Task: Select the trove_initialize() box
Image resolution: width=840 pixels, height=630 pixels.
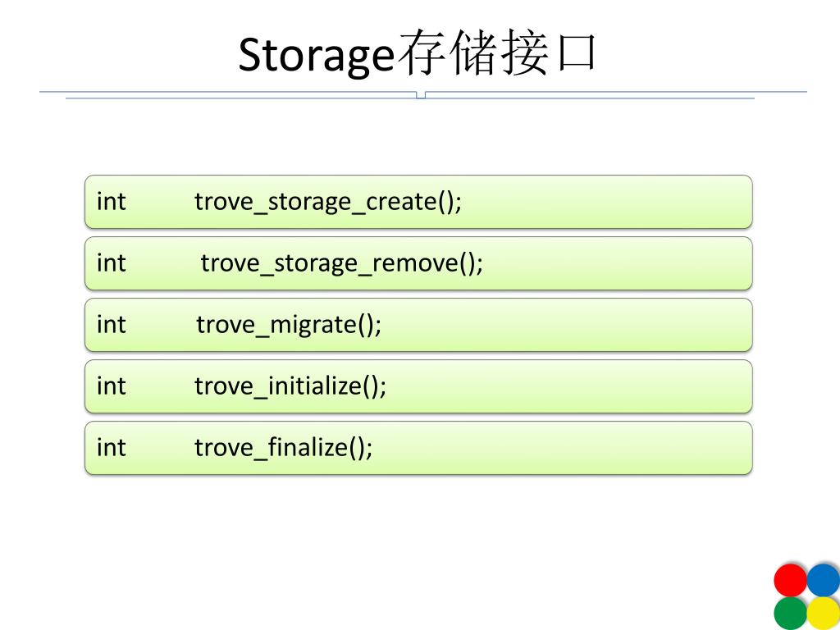Action: coord(418,386)
